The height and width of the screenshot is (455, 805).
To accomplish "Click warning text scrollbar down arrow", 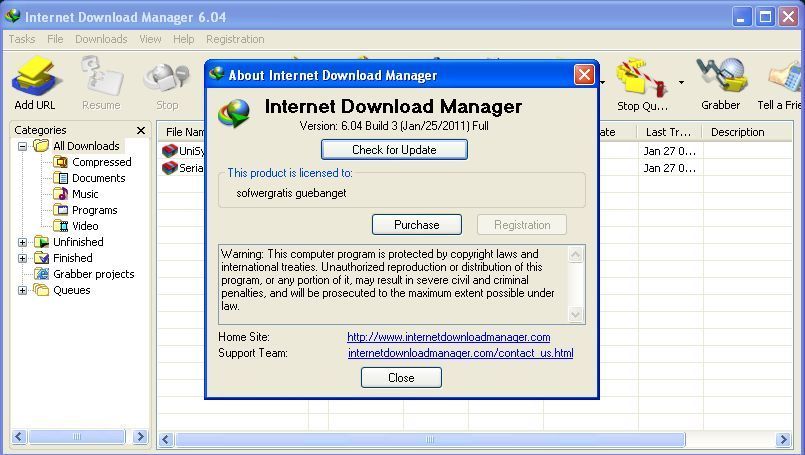I will point(576,314).
